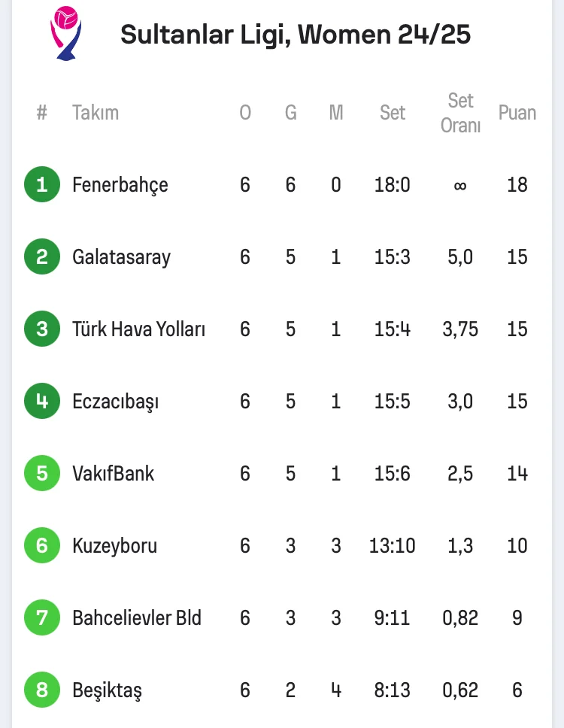
Task: Click the rank 8 position badge
Action: pos(42,690)
